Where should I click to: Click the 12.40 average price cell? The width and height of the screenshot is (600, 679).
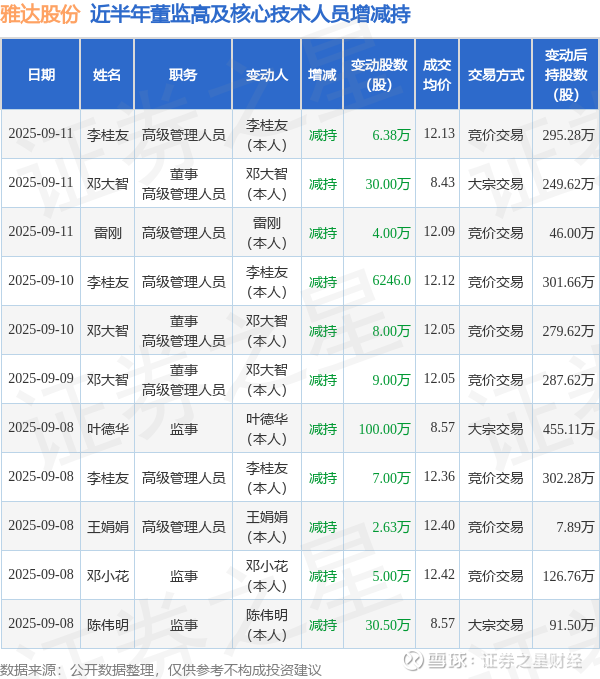point(439,525)
